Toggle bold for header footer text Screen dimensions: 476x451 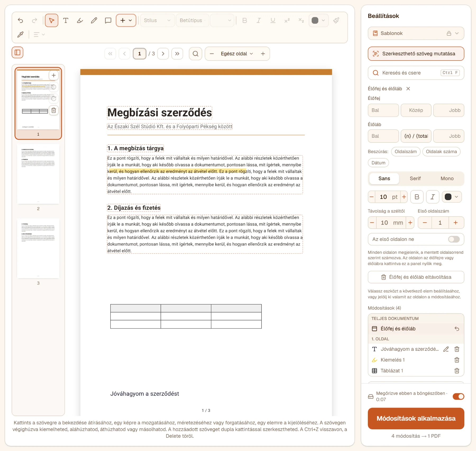(x=417, y=197)
